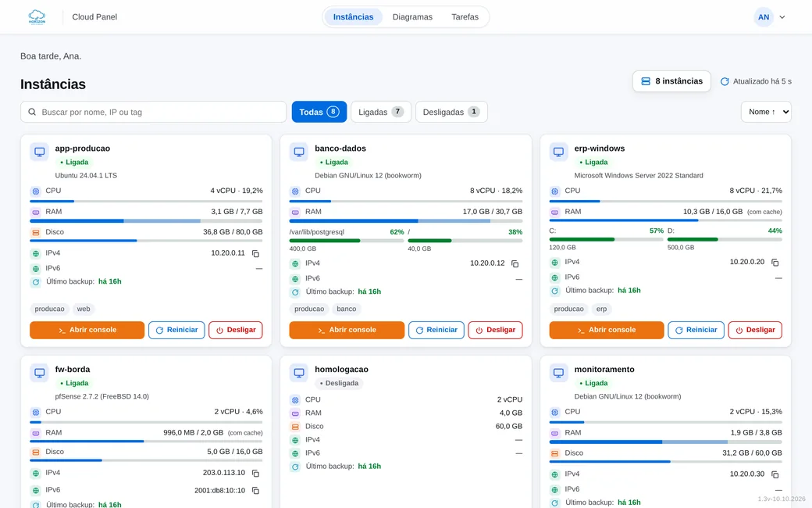Open the AN user avatar
Viewport: 812px width, 508px height.
pos(764,17)
